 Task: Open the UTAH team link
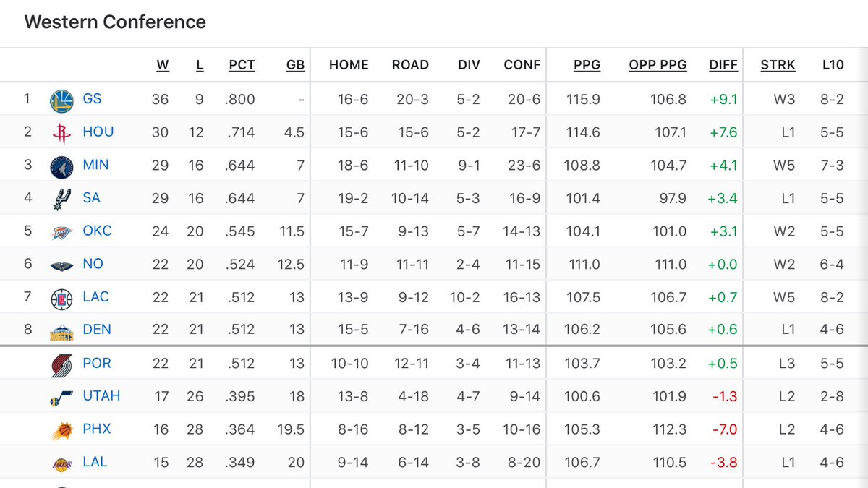[x=101, y=396]
